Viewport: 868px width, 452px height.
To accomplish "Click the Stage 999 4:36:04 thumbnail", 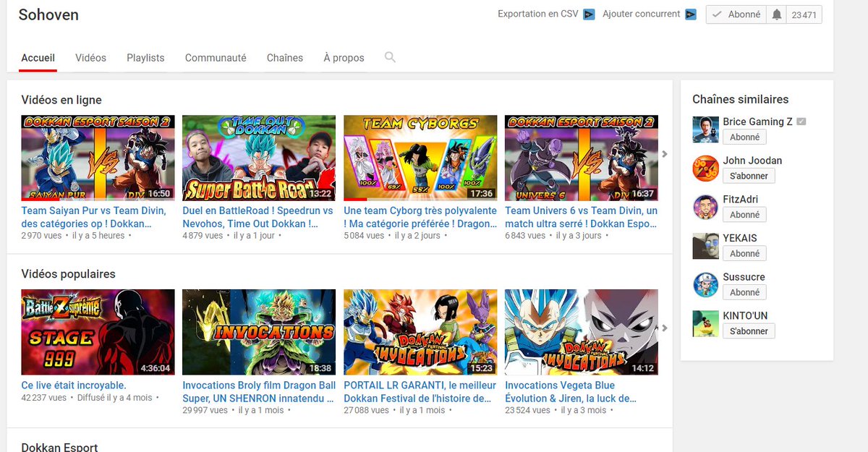I will 98,332.
